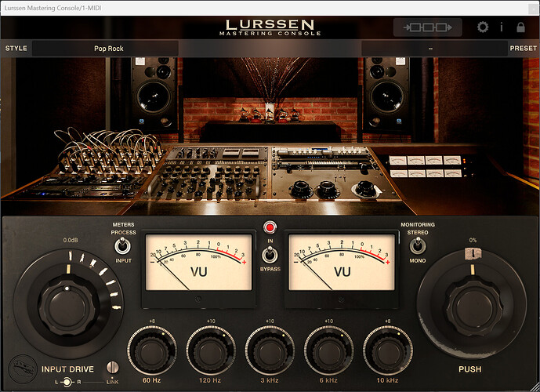
Task: Click the +10 value above 6 kHz knob
Action: [328, 321]
